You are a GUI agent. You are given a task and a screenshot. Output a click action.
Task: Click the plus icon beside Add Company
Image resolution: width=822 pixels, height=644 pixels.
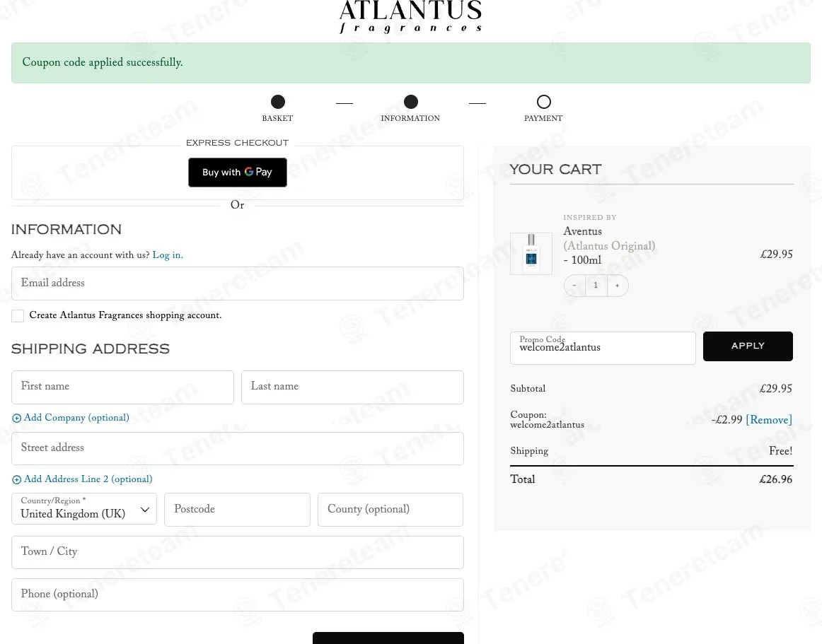(17, 418)
